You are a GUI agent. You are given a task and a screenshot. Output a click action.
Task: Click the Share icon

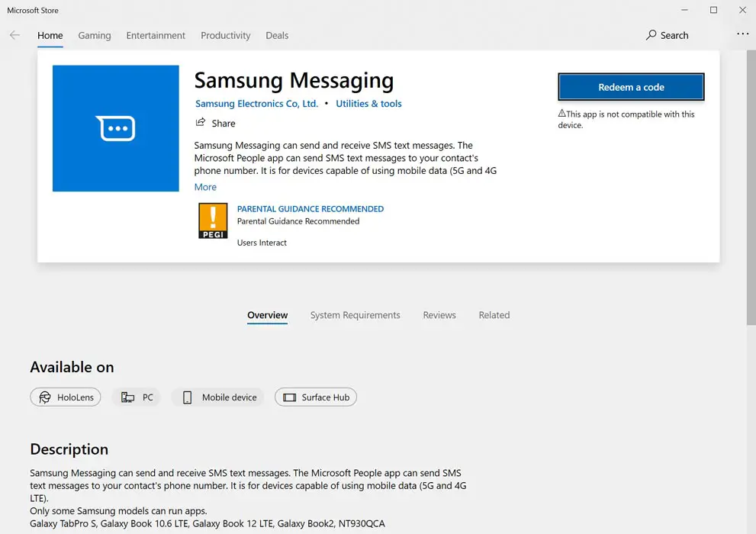pyautogui.click(x=201, y=123)
